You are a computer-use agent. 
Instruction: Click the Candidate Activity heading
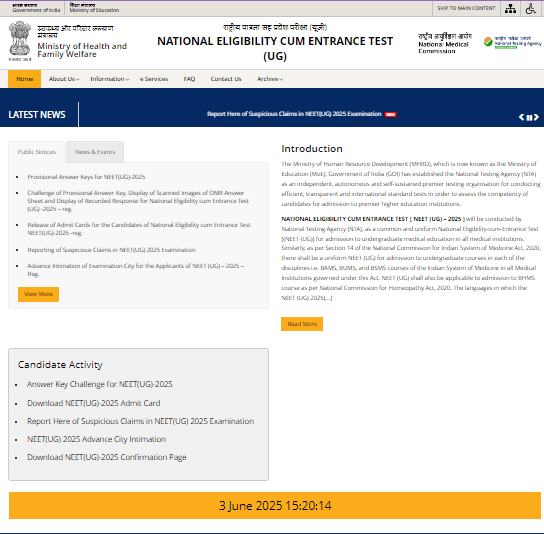tap(60, 365)
